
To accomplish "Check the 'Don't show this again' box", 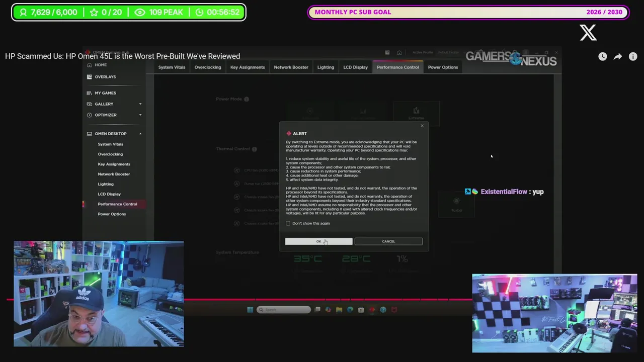I will click(x=288, y=223).
